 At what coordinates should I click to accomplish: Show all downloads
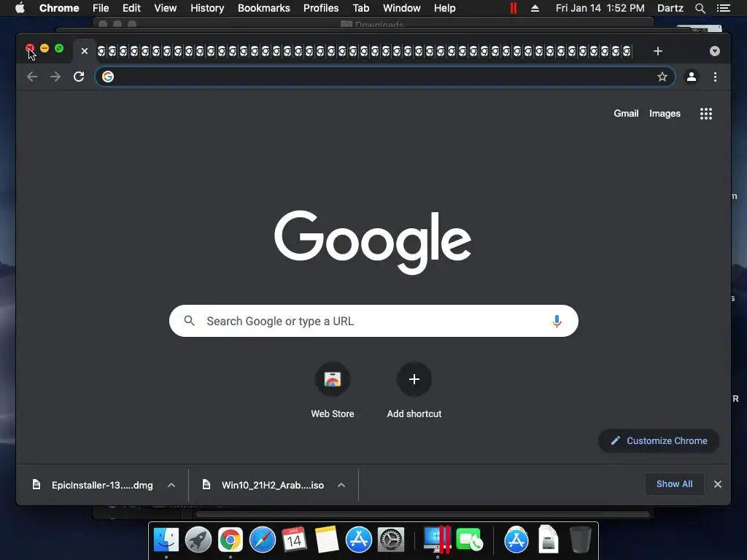tap(675, 484)
